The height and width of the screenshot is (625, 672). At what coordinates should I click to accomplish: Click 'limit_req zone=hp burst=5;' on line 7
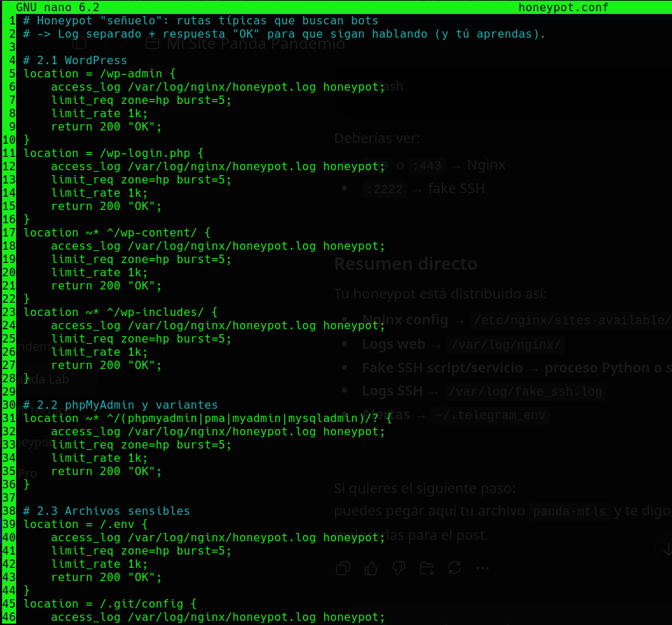point(142,100)
